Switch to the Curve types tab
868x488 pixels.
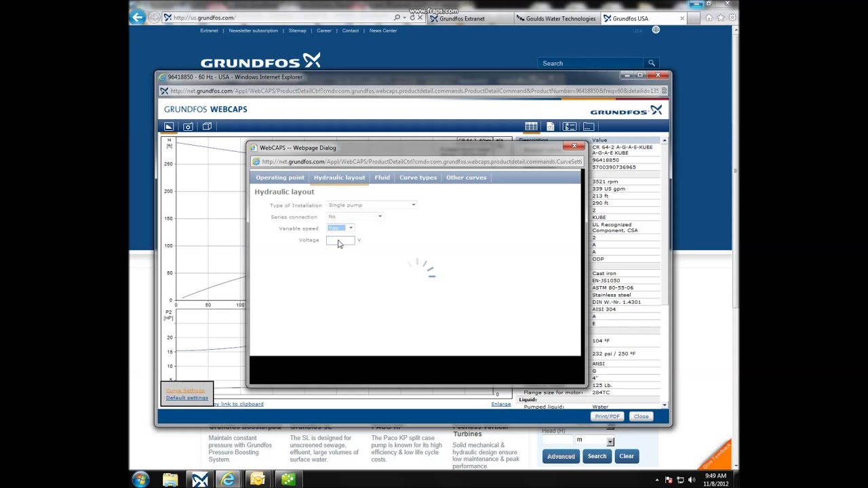point(418,178)
